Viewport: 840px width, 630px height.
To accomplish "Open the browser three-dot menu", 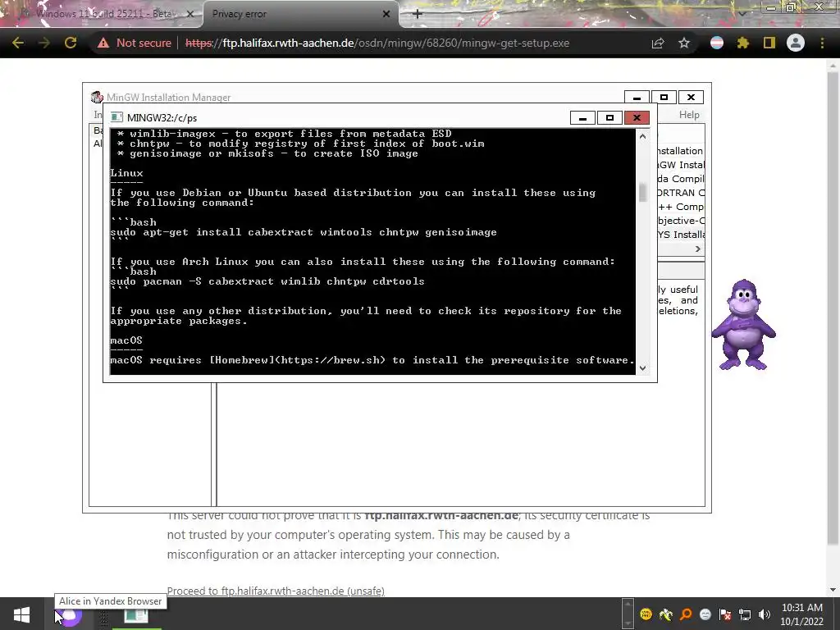I will (822, 43).
